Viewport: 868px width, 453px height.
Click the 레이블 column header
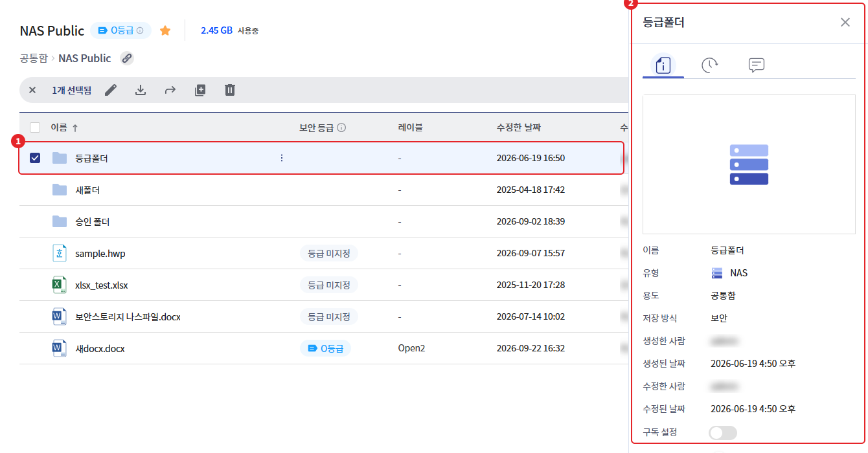point(410,127)
